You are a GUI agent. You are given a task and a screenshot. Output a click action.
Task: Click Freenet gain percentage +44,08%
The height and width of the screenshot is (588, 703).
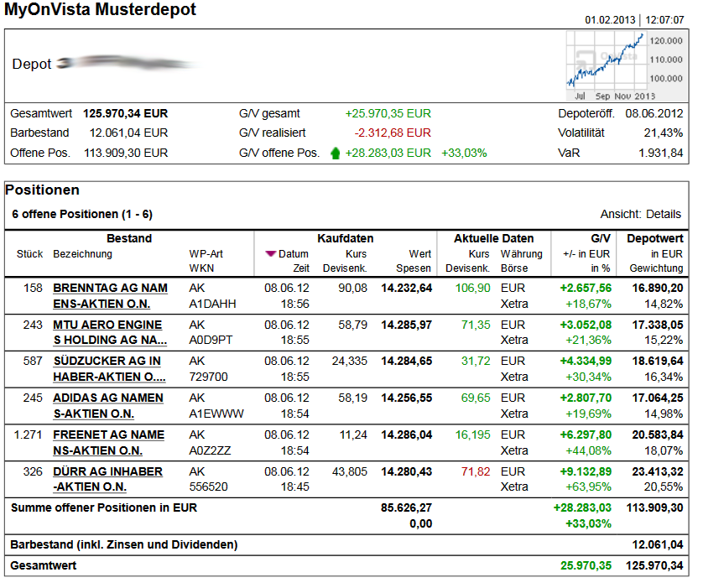pyautogui.click(x=588, y=451)
